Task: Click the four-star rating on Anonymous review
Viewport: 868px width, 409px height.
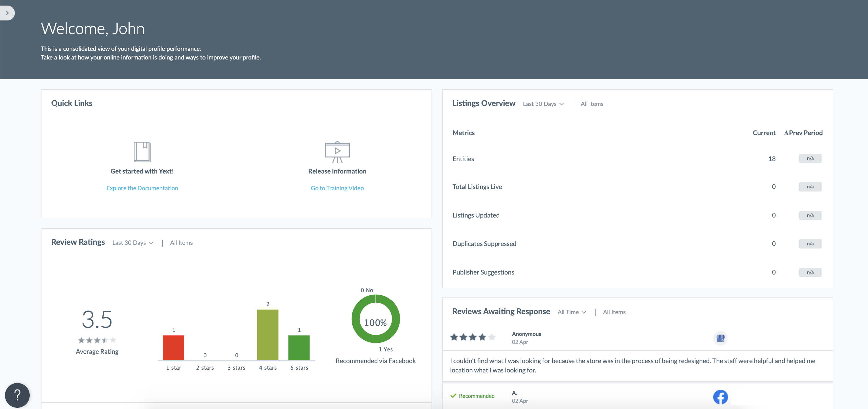Action: point(472,337)
